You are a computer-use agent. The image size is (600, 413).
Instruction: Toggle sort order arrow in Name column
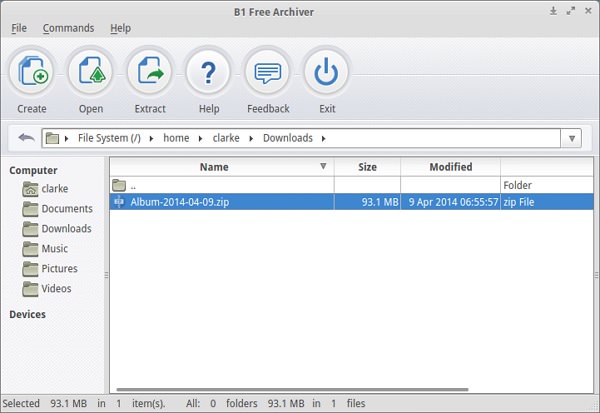coord(323,166)
